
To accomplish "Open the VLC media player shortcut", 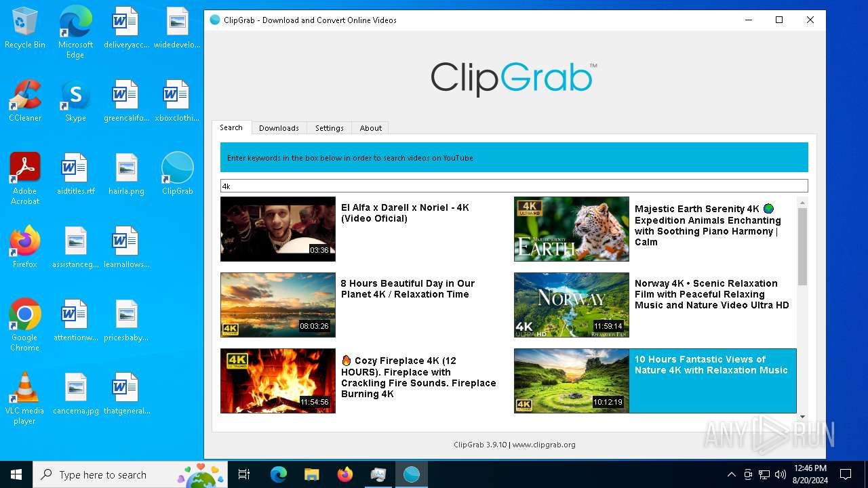I will [x=25, y=399].
